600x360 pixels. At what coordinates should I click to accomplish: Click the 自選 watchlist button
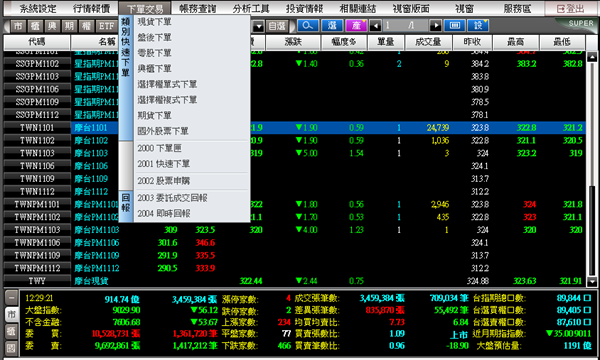(x=277, y=26)
